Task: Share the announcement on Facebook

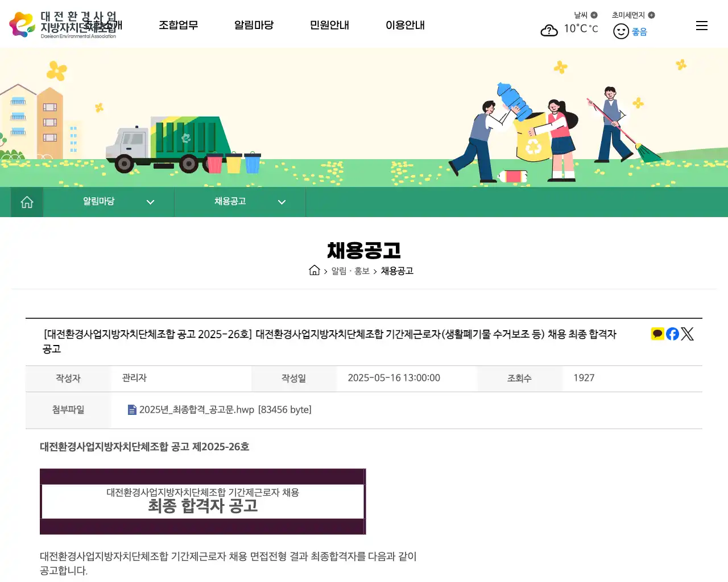Action: (x=672, y=334)
